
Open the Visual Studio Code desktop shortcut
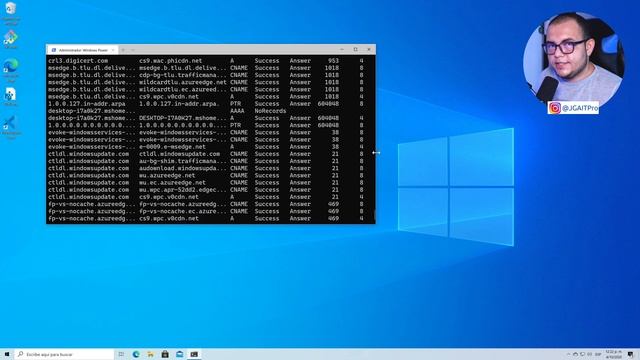click(x=11, y=127)
